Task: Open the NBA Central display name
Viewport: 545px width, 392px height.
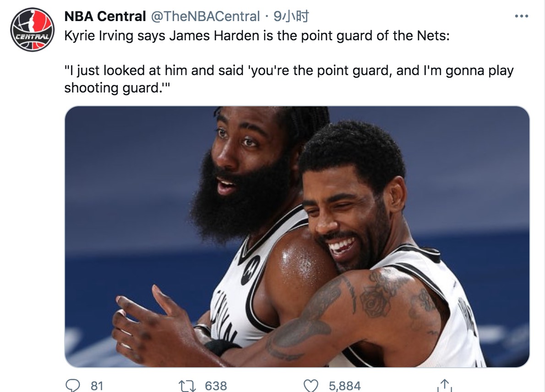Action: tap(105, 16)
